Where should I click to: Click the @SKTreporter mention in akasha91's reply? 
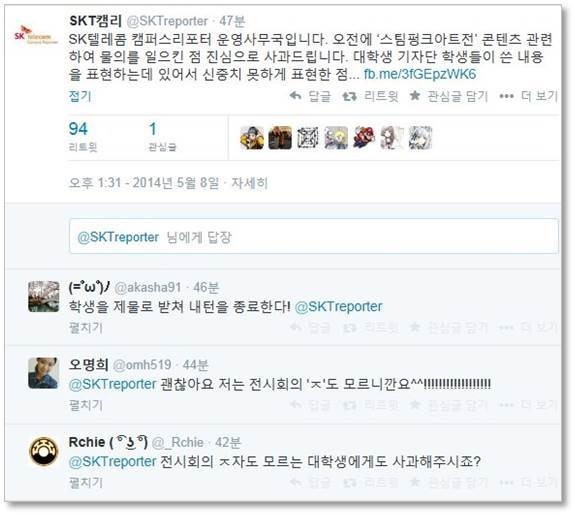click(338, 306)
